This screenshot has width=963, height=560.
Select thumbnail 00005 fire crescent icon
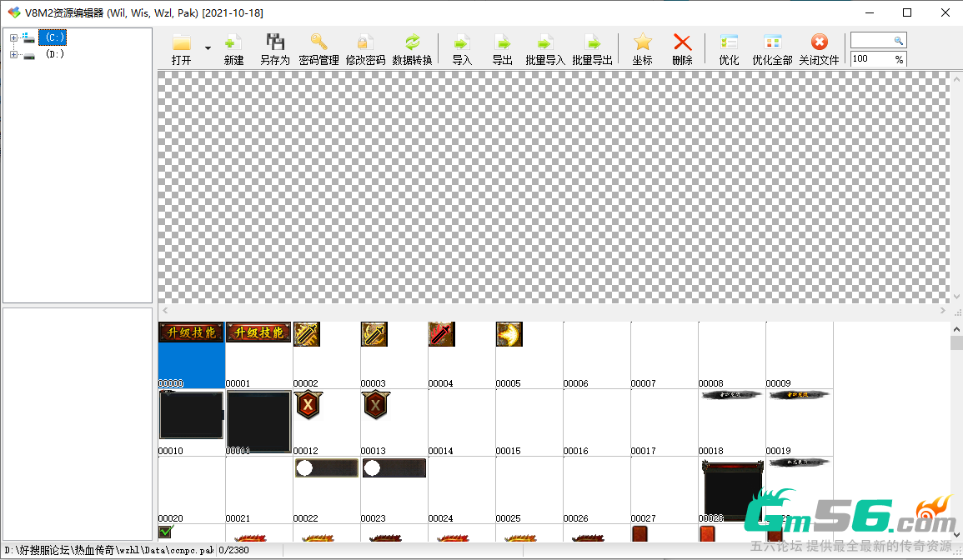[x=509, y=335]
